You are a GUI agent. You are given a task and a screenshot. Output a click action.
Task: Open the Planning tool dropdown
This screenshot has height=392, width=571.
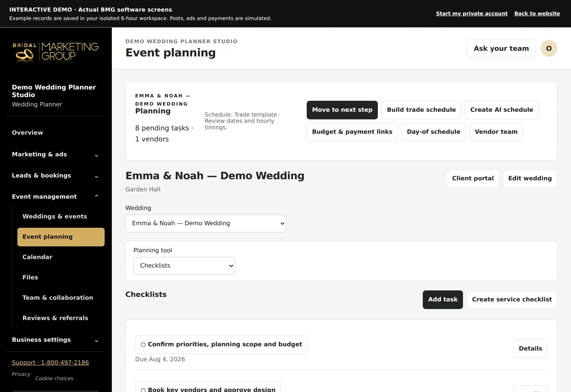click(x=184, y=266)
